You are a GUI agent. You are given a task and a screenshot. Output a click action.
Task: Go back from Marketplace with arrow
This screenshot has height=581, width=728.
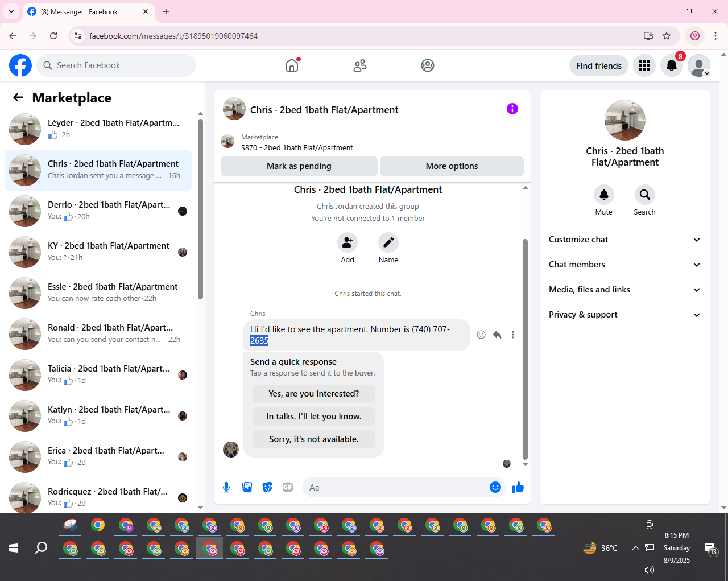coord(18,97)
